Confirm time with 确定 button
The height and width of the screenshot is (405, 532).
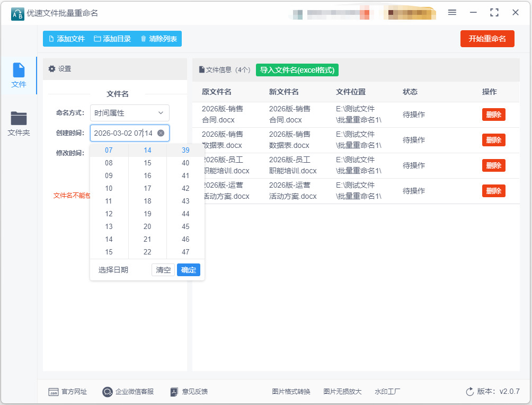click(x=188, y=270)
